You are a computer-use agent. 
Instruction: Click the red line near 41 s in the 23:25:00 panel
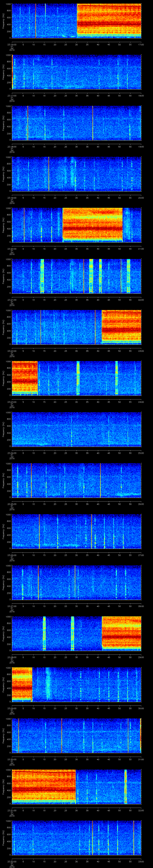coord(100,480)
